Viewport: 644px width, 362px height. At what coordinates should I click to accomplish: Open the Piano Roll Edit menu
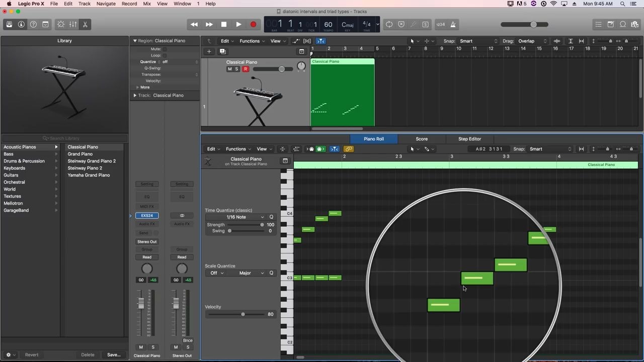pyautogui.click(x=213, y=149)
